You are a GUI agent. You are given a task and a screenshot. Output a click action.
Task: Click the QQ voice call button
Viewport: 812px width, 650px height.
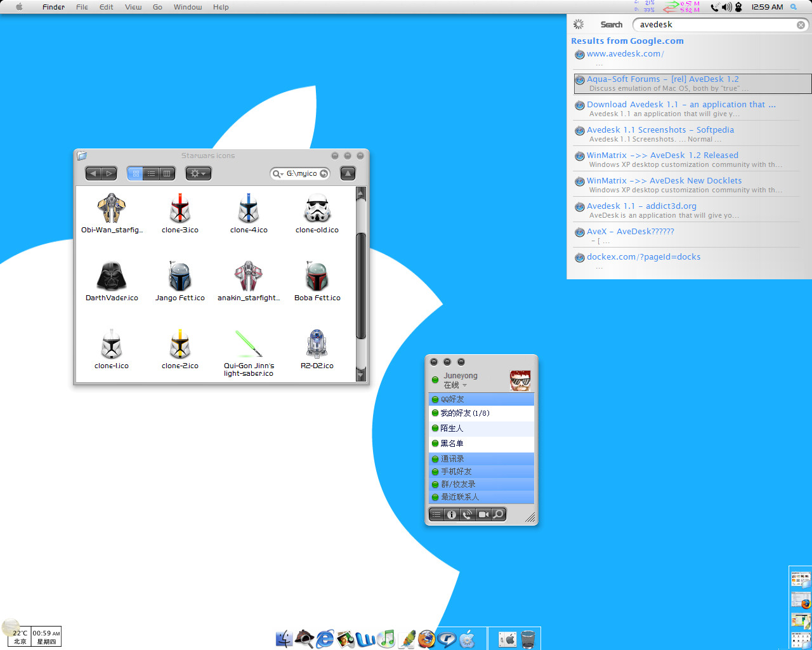(x=468, y=515)
